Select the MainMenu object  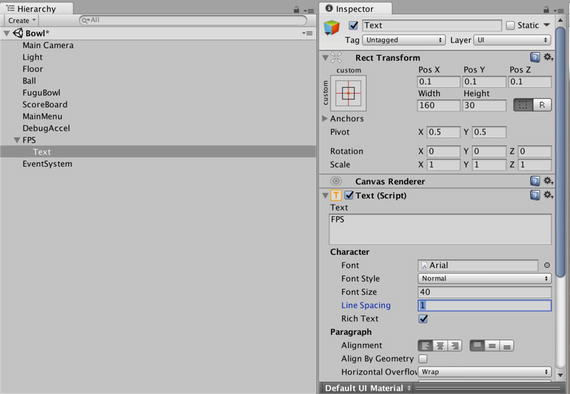click(x=42, y=116)
